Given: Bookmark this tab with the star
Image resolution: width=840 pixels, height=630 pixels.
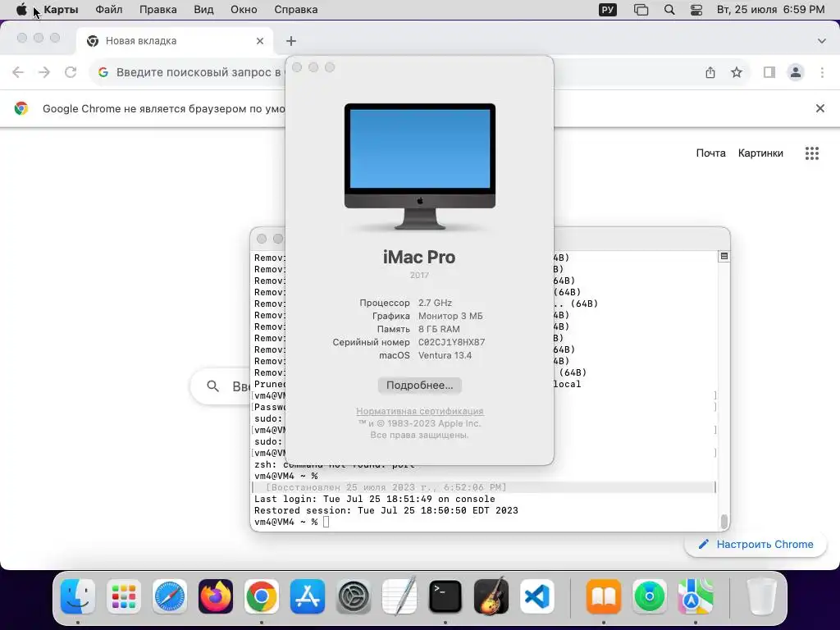Looking at the screenshot, I should (x=737, y=72).
